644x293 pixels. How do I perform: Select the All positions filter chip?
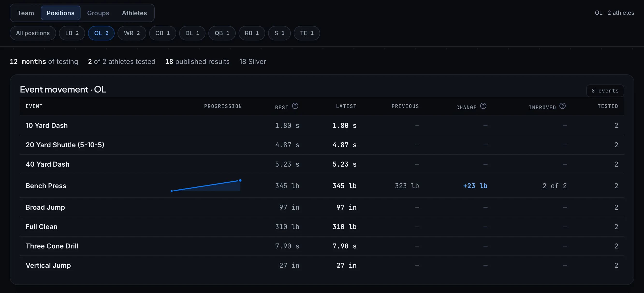pos(33,33)
